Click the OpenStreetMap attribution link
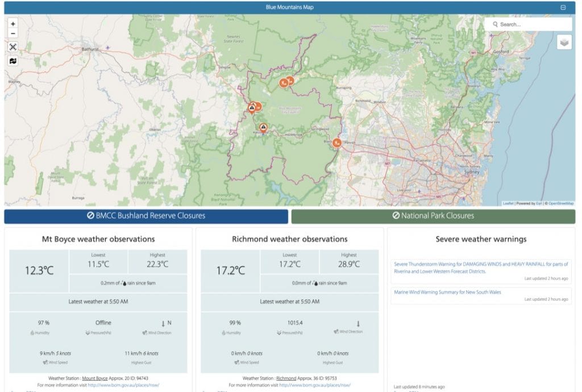Image resolution: width=582 pixels, height=392 pixels. tap(561, 203)
